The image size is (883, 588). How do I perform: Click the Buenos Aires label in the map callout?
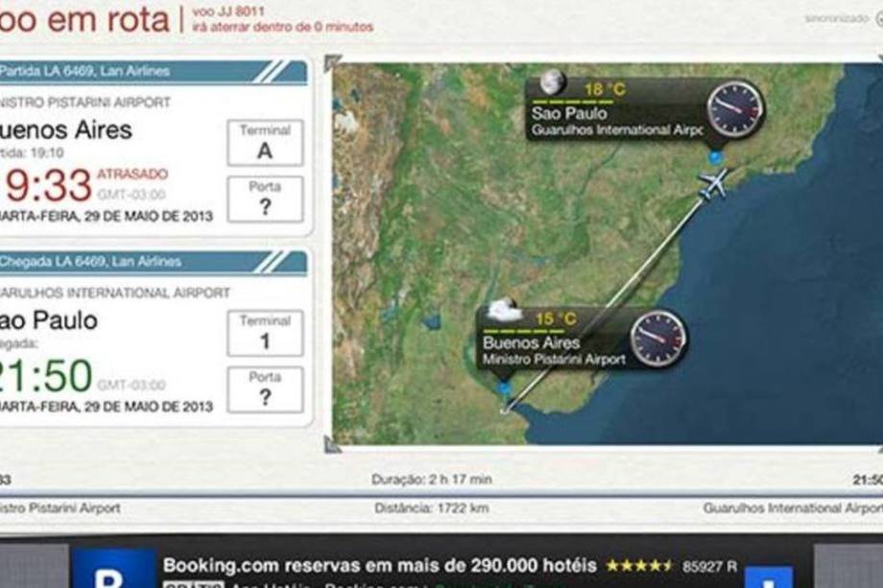531,342
